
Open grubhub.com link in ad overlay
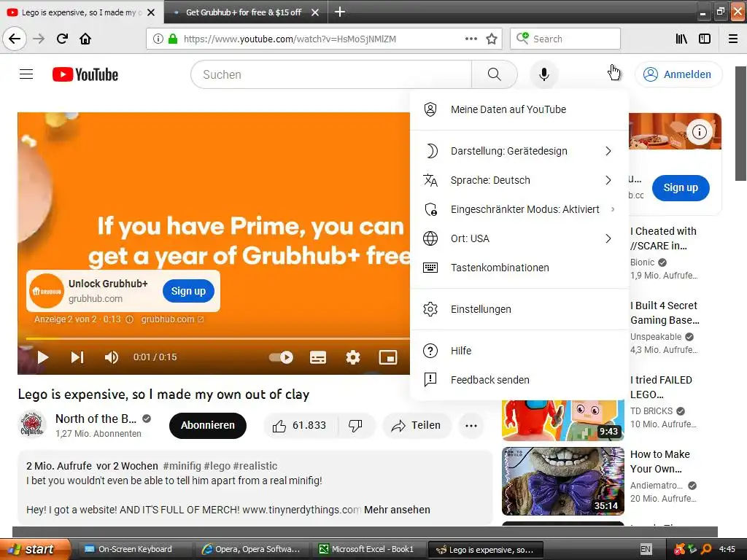point(172,319)
